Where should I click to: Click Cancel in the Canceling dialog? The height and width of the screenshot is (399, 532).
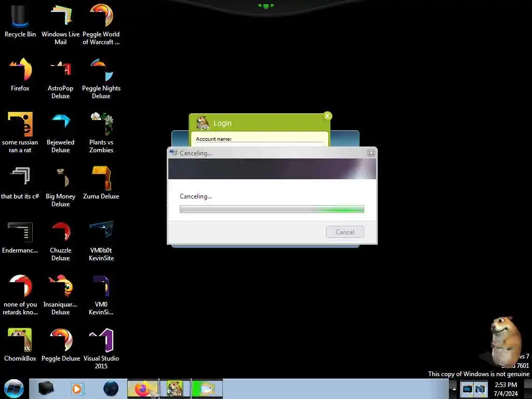point(345,232)
